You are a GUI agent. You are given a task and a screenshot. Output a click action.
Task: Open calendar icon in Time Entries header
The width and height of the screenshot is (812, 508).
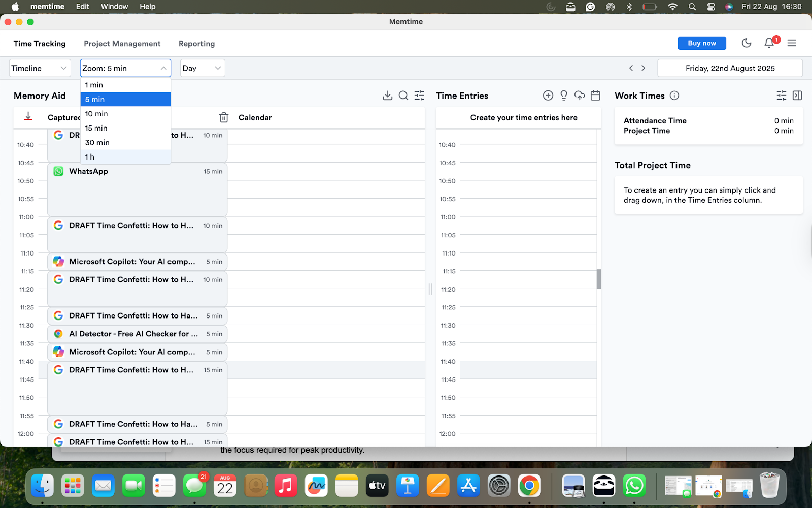click(x=596, y=96)
